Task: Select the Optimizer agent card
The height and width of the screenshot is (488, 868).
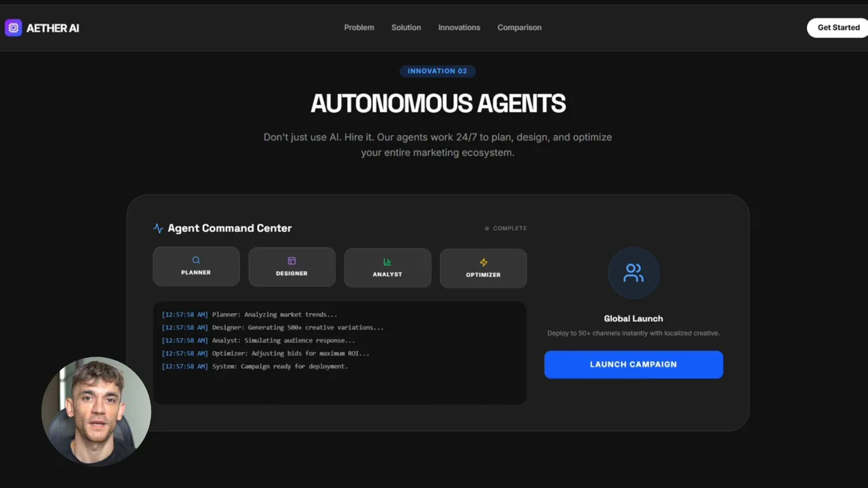Action: (483, 268)
